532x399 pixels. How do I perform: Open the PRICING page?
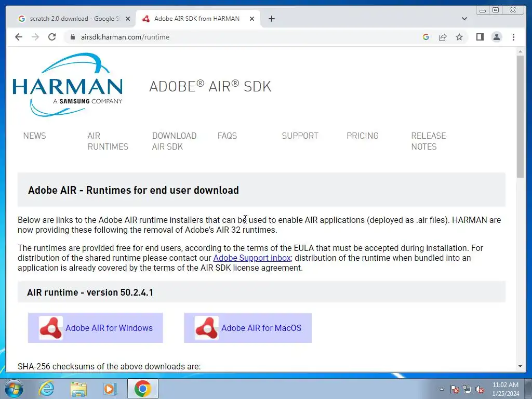pyautogui.click(x=362, y=136)
